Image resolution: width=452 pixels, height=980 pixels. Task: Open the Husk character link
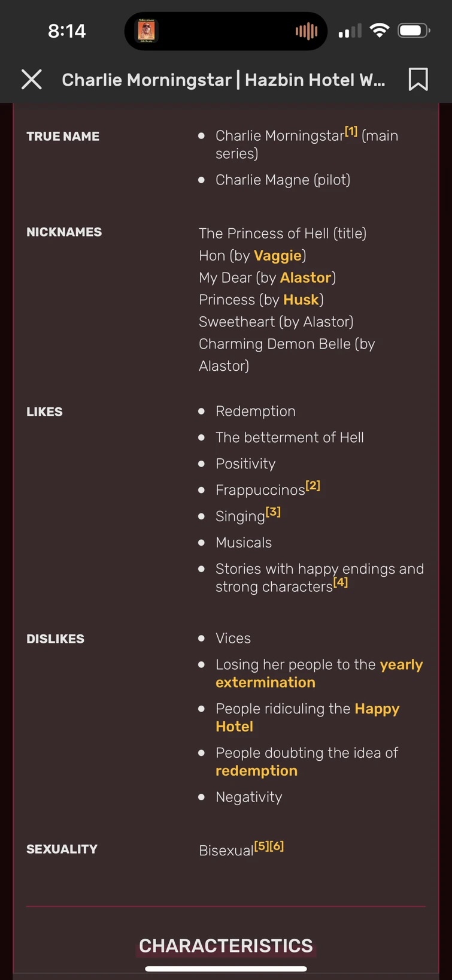301,300
